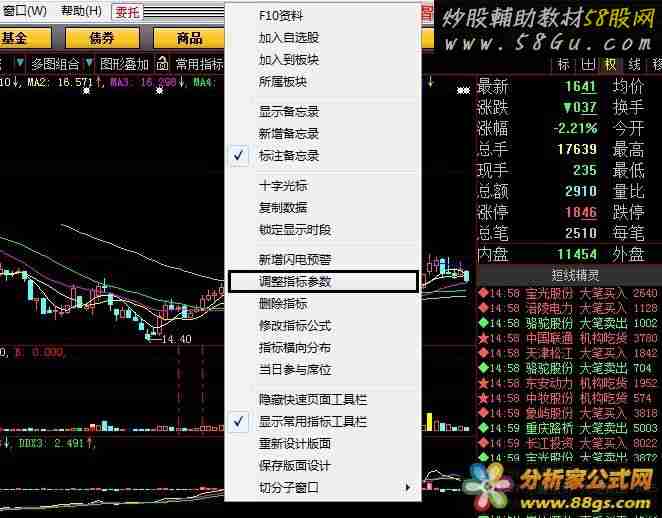The height and width of the screenshot is (518, 662).
Task: Select the 标 tab above quote panel
Action: click(x=563, y=65)
